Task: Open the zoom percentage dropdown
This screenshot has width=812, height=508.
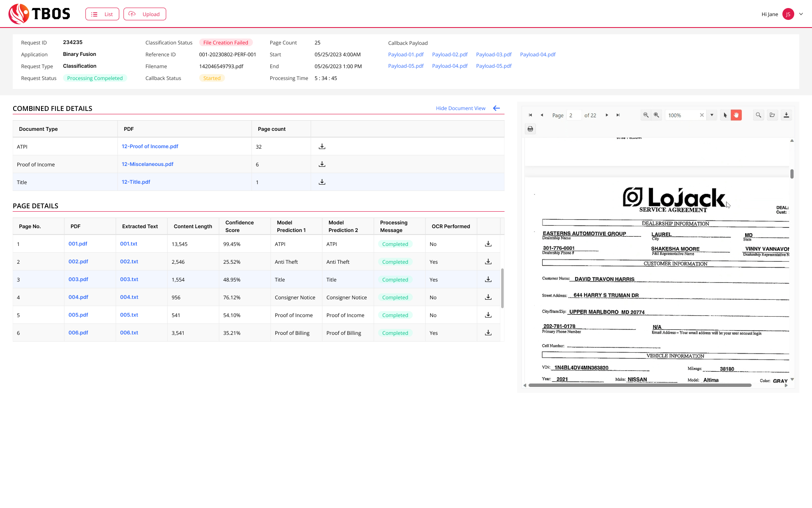Action: (712, 115)
